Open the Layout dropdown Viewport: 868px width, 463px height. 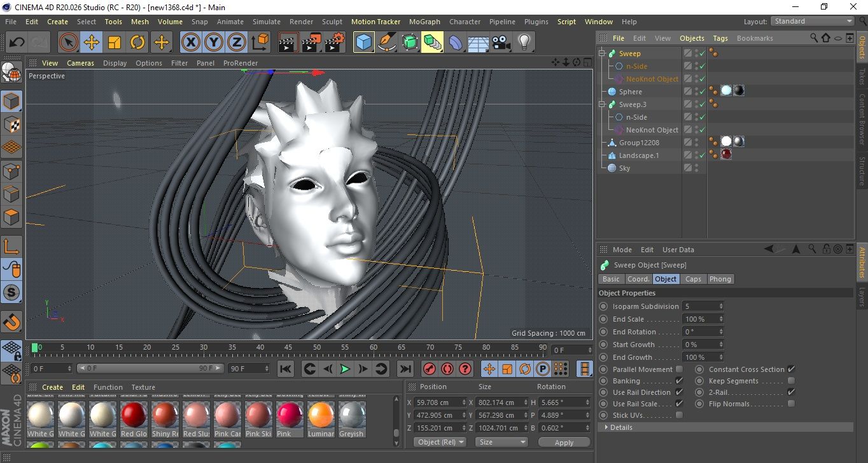click(813, 21)
